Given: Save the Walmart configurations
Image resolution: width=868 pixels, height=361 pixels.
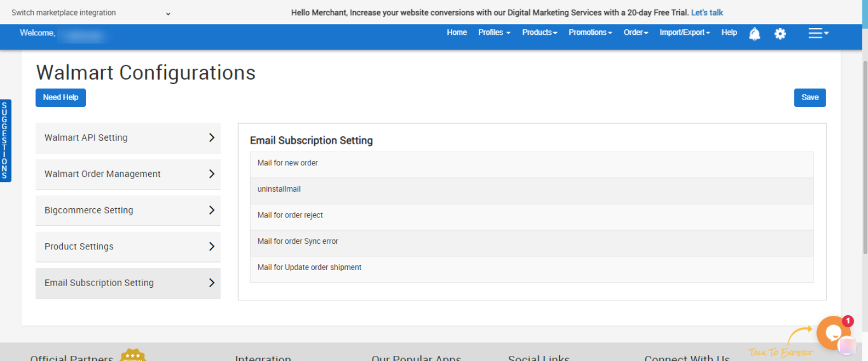Looking at the screenshot, I should pyautogui.click(x=810, y=98).
